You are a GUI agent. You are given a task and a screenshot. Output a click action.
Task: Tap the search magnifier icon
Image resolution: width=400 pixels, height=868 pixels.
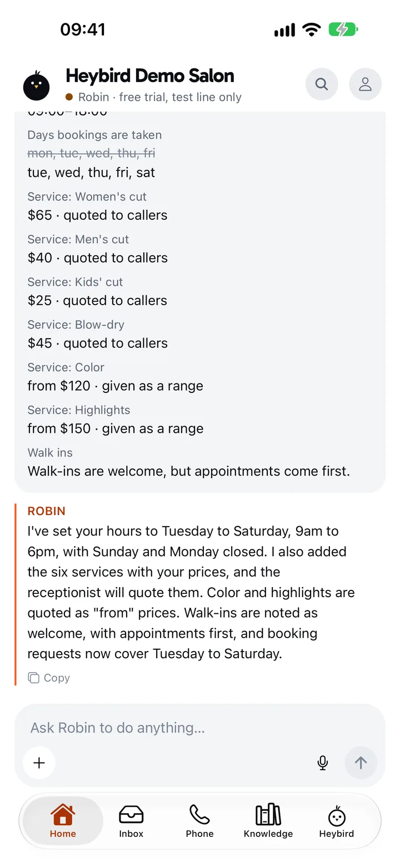(x=322, y=84)
